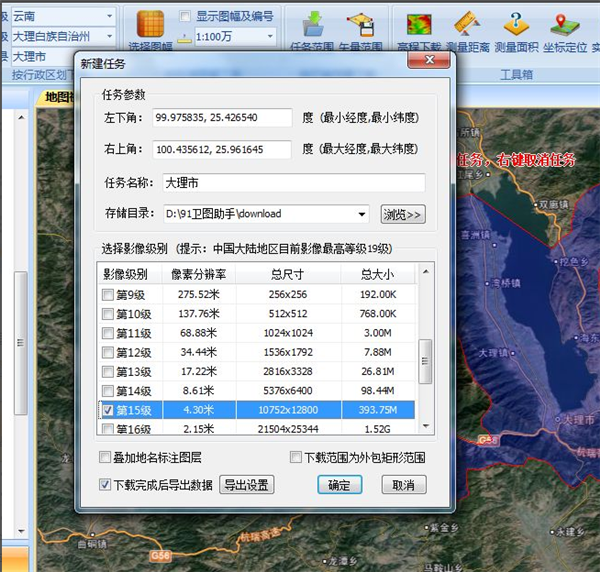The image size is (600, 572).
Task: Click the 浏览>> browse button
Action: click(x=403, y=214)
